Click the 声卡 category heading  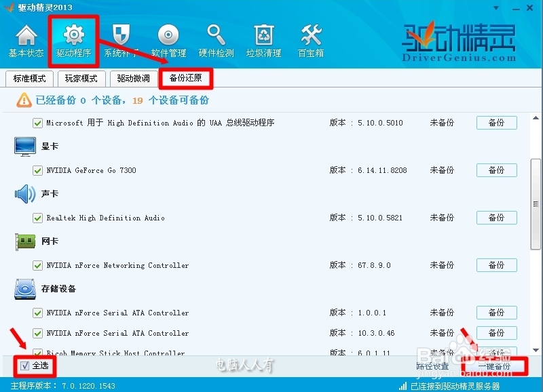[50, 194]
